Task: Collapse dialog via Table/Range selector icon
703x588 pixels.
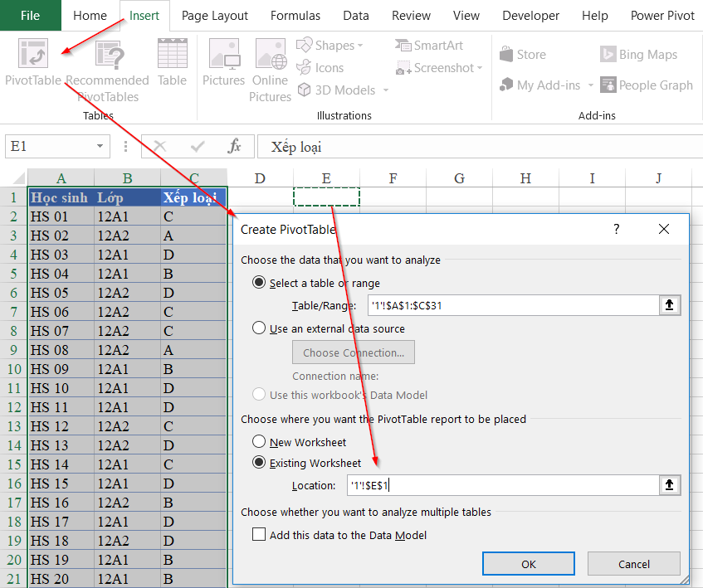Action: coord(669,305)
